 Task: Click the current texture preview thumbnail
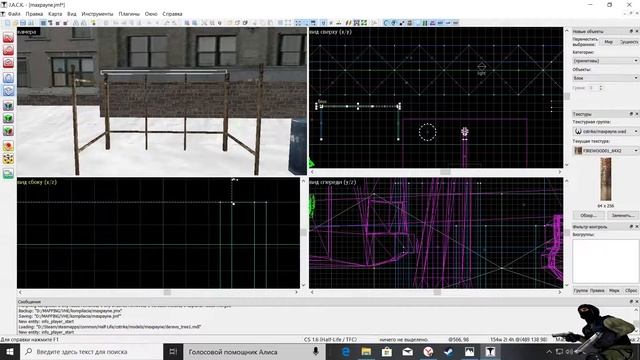pos(606,180)
